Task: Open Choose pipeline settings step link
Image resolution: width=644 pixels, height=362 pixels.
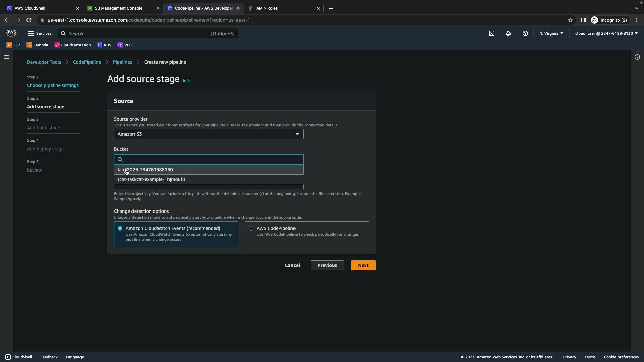Action: point(53,85)
